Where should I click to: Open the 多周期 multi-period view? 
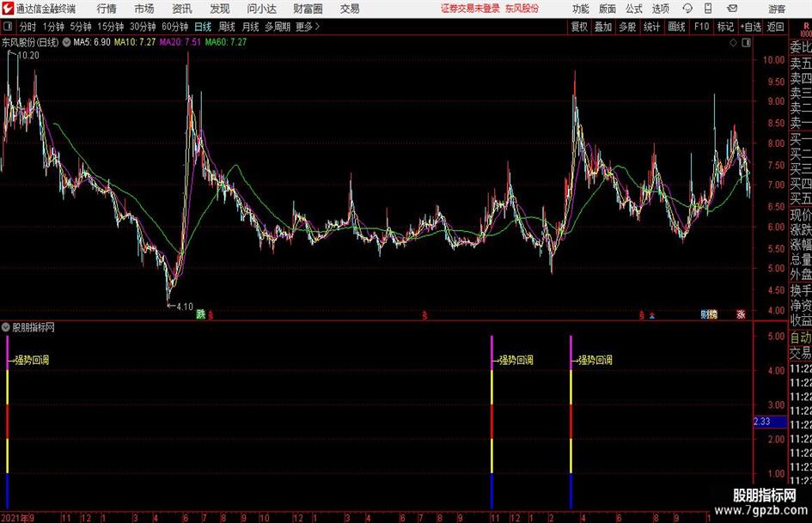278,27
